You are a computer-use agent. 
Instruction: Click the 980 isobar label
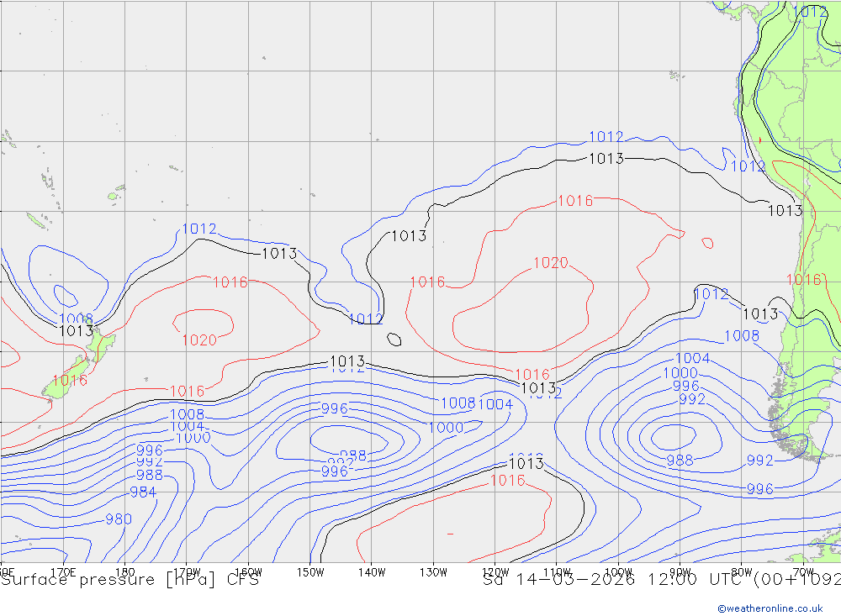click(118, 519)
